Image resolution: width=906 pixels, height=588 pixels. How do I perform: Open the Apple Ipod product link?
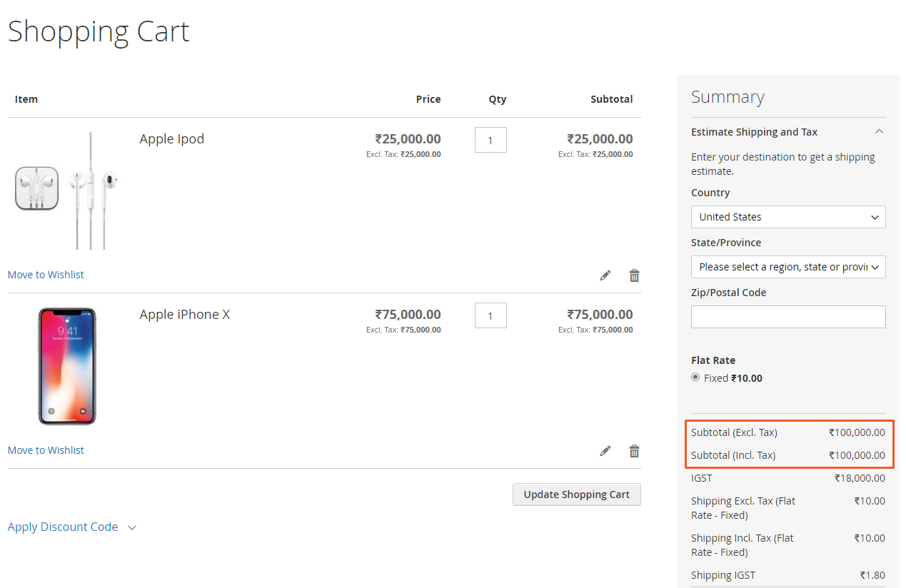[172, 139]
